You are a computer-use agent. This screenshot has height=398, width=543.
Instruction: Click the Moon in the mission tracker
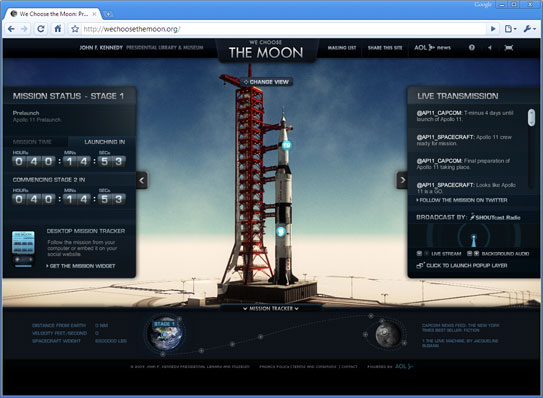coord(388,334)
